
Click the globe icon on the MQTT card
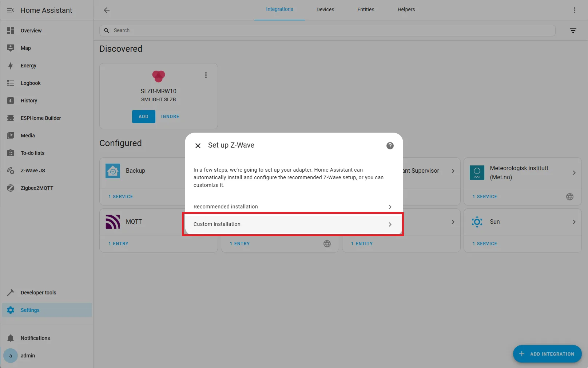pos(327,244)
